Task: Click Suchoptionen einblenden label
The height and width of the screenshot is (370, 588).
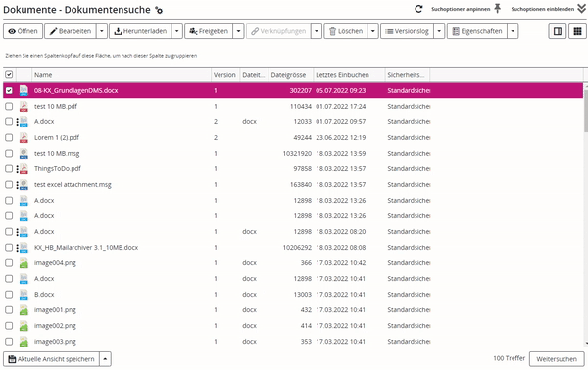Action: [x=543, y=9]
